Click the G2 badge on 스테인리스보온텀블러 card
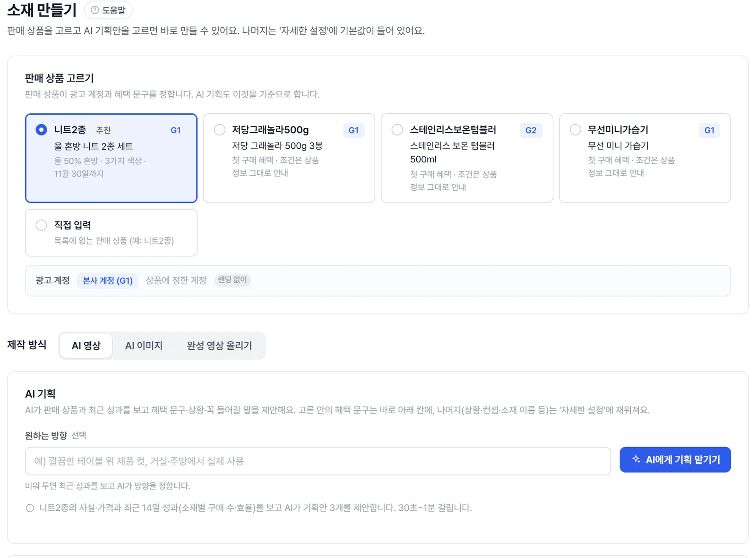The height and width of the screenshot is (558, 756). pos(531,130)
